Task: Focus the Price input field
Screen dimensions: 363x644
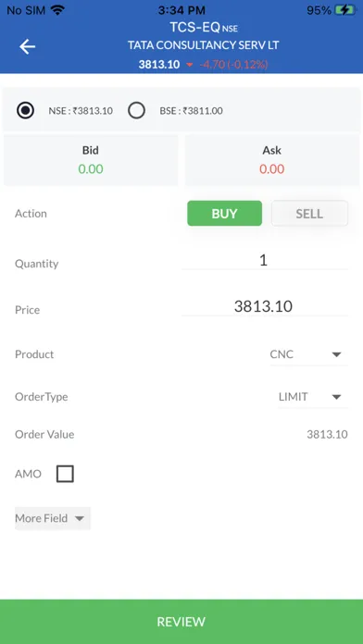Action: (x=264, y=307)
